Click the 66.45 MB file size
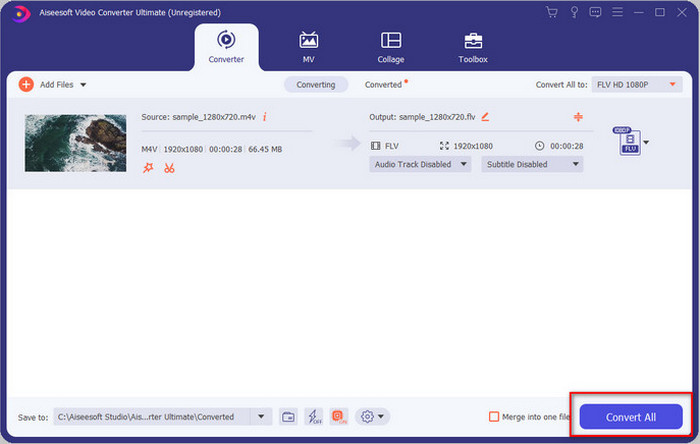Viewport: 700px width, 444px height. pyautogui.click(x=265, y=149)
